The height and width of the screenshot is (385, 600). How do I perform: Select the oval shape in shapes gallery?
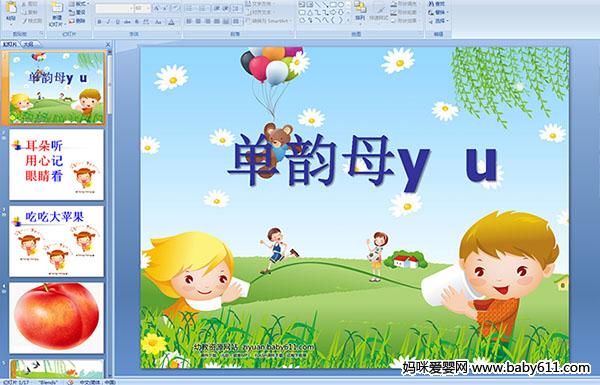click(x=341, y=4)
